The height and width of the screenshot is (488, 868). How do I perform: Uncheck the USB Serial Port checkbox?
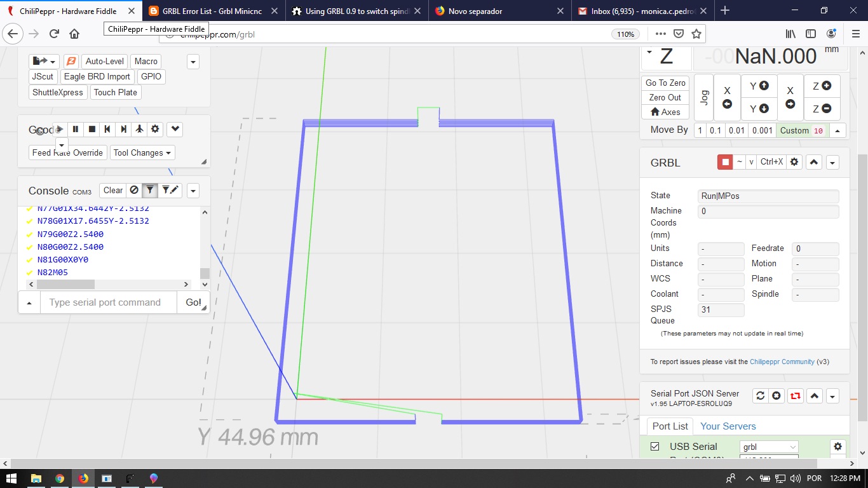tap(655, 447)
